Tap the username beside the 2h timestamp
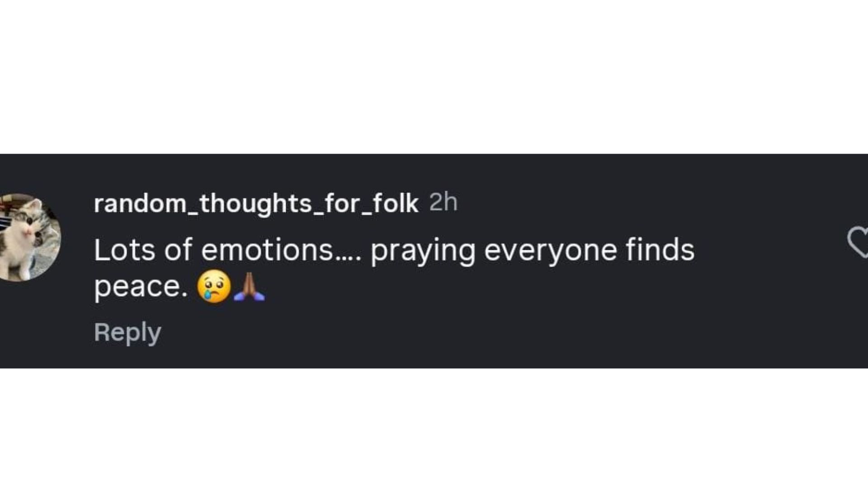Screen dimensions: 868x488 point(256,203)
